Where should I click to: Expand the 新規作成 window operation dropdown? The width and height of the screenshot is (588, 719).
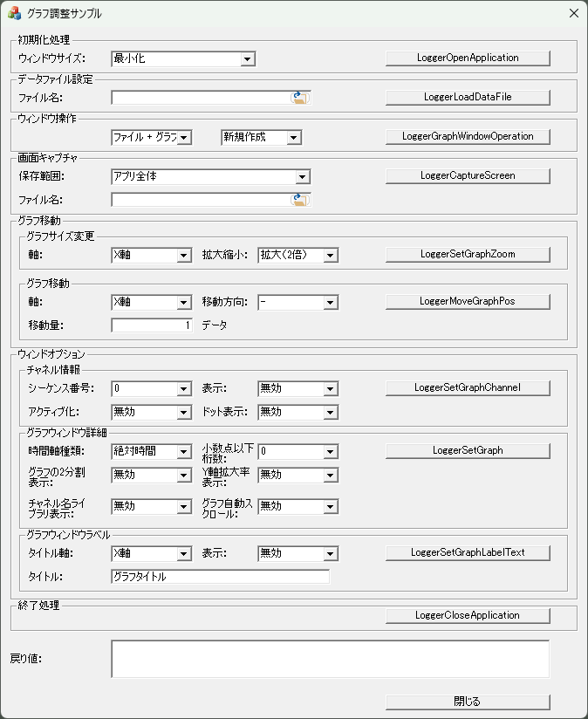[293, 138]
